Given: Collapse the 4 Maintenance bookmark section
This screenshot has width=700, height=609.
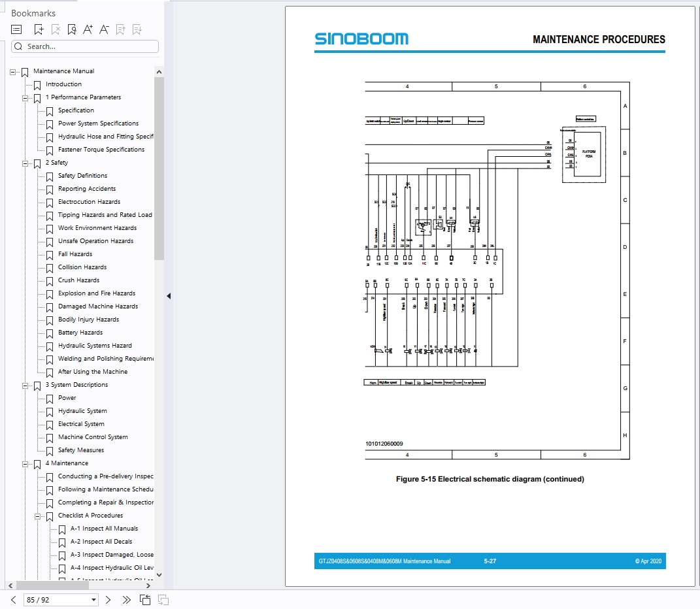Looking at the screenshot, I should coord(24,464).
